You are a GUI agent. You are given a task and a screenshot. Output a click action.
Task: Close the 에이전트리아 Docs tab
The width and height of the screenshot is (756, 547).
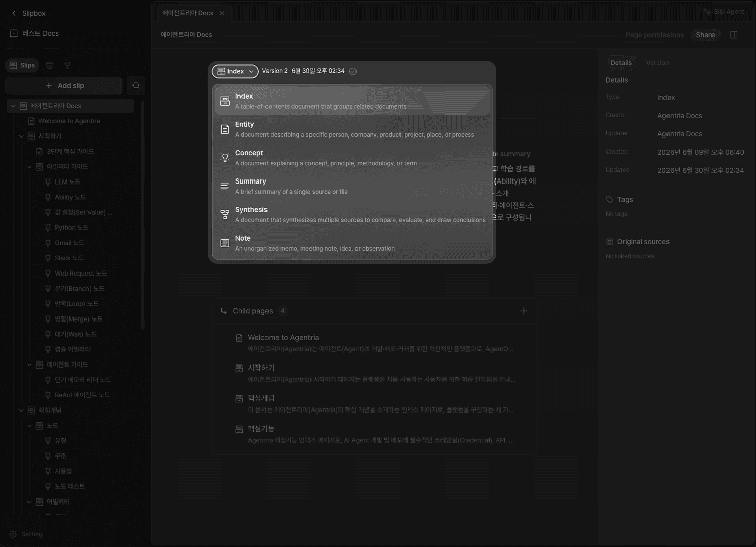coord(222,13)
